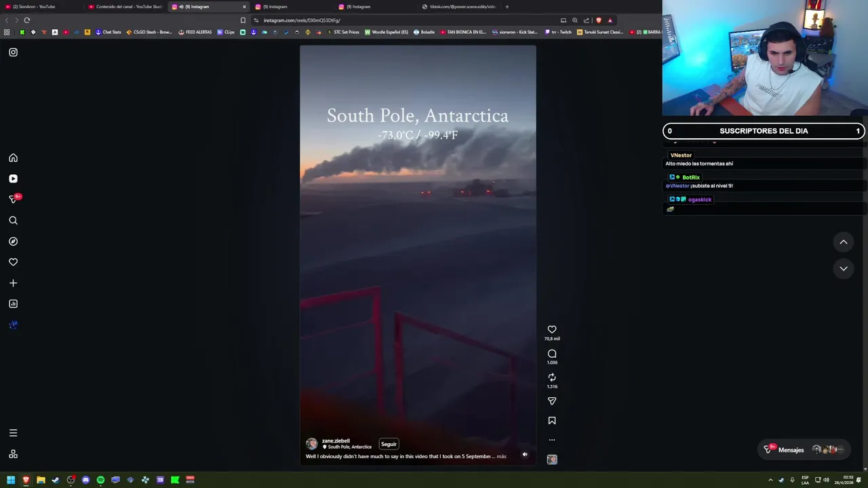Screen dimensions: 868x488
Task: Open Boludle bookmark
Action: (424, 32)
